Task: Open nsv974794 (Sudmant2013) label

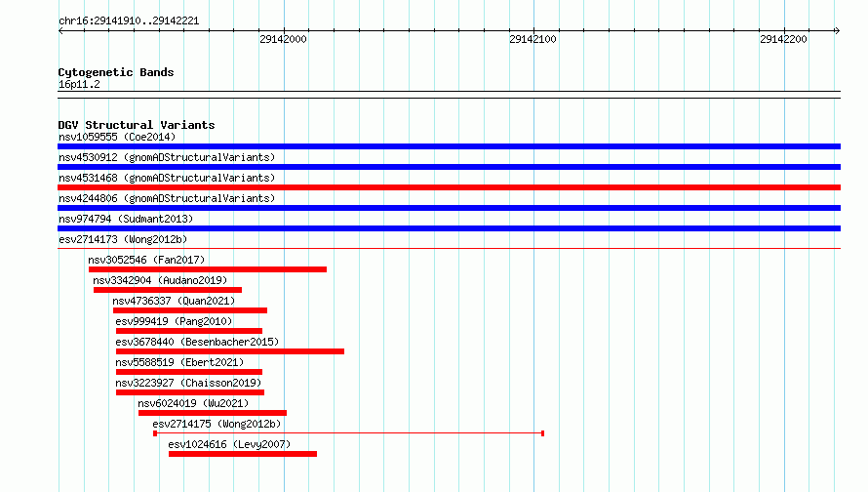Action: [126, 219]
